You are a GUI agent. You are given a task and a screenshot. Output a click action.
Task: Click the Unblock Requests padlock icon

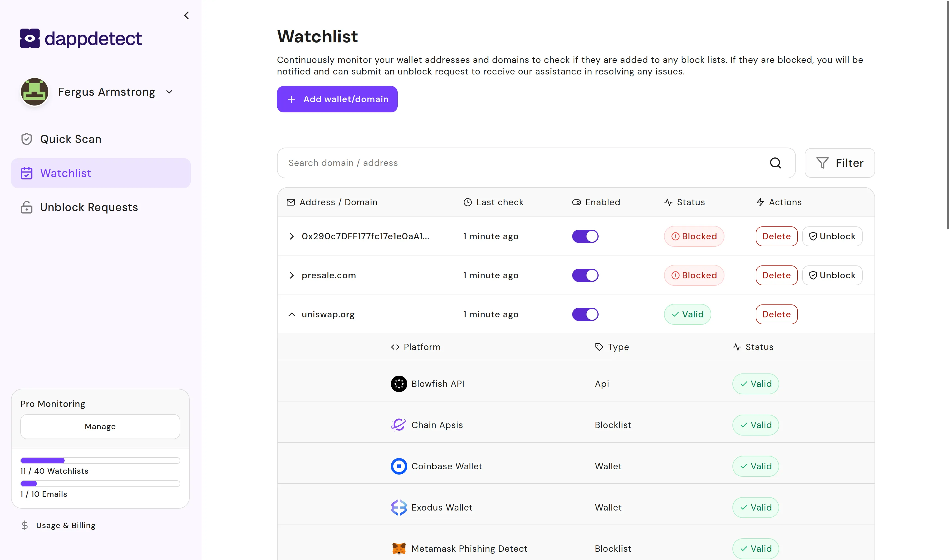click(x=26, y=207)
